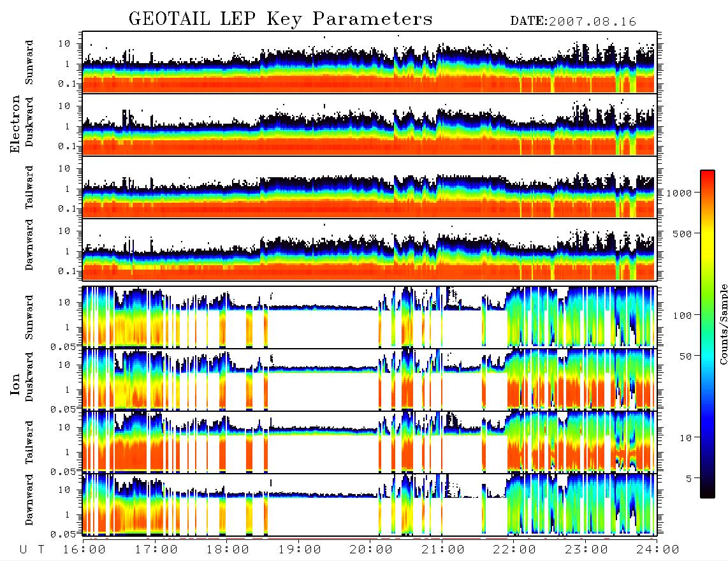728x561 pixels.
Task: Click the 19:00 time tick label
Action: [x=300, y=550]
